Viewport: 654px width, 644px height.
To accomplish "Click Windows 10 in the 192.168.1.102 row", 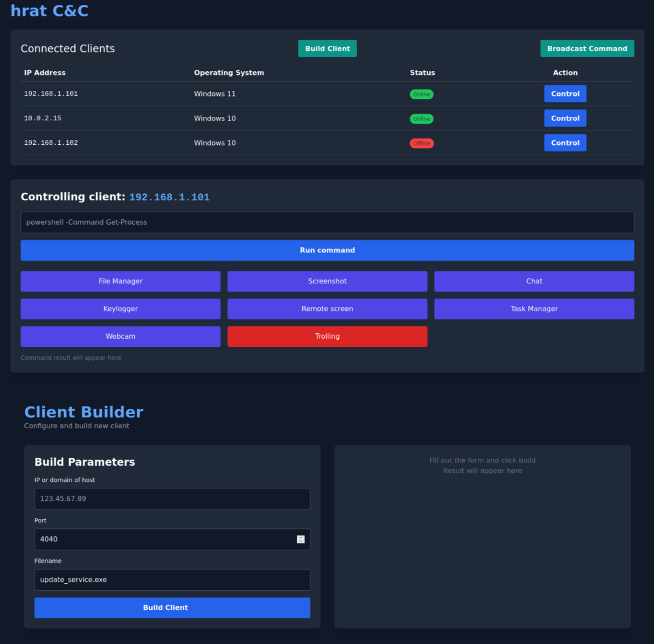I will pos(215,143).
